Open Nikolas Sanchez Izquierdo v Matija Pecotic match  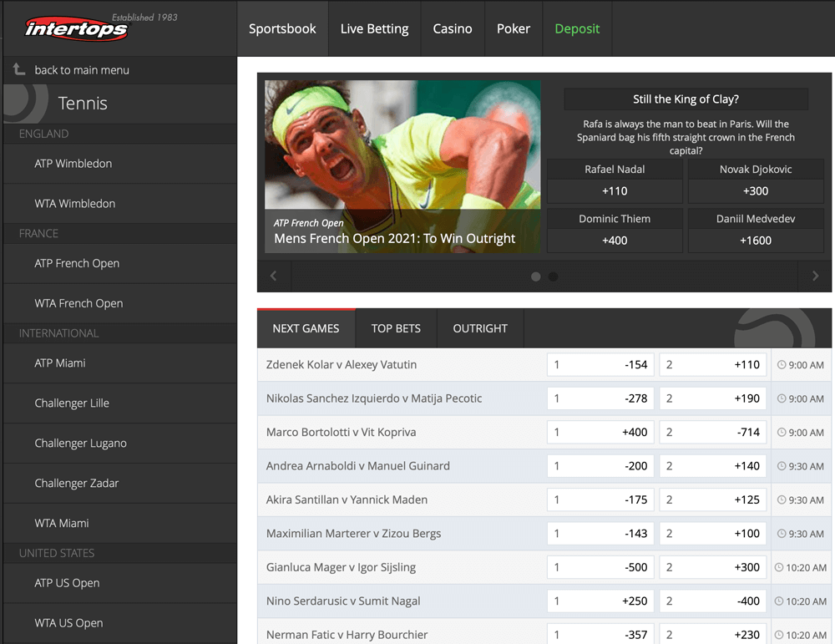click(374, 398)
